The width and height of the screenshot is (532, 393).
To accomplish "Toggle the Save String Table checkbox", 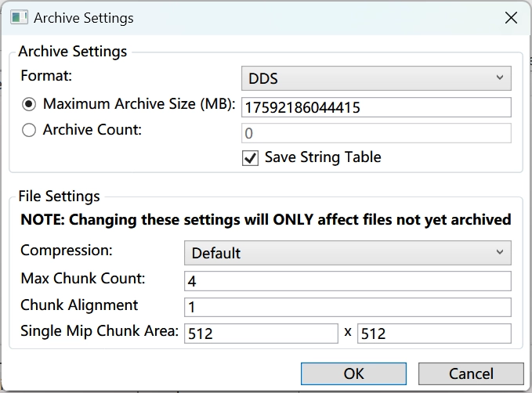I will [x=250, y=158].
